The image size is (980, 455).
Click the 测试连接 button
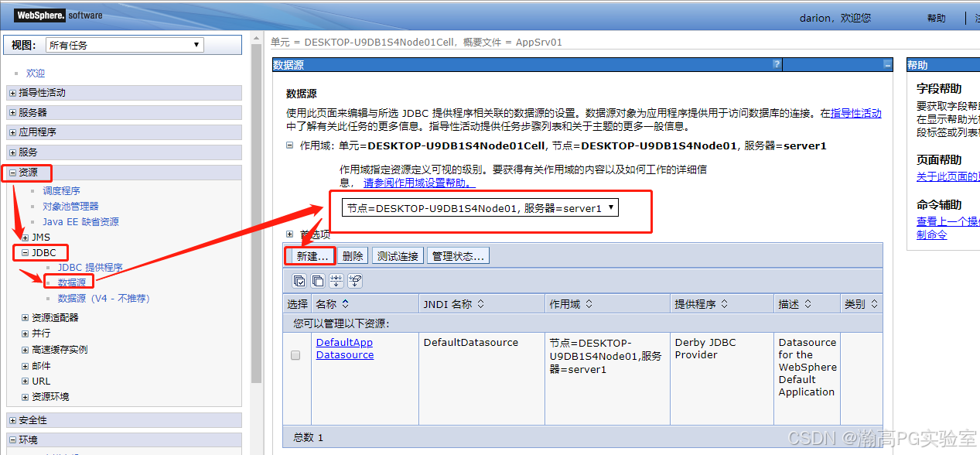398,255
